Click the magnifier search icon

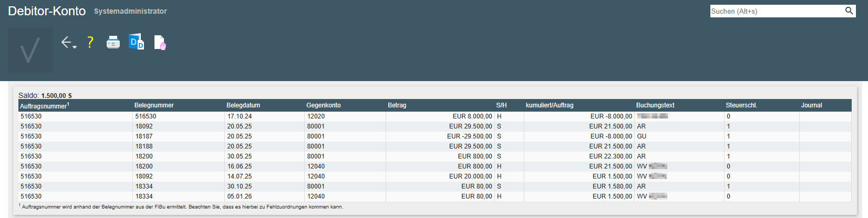[849, 11]
